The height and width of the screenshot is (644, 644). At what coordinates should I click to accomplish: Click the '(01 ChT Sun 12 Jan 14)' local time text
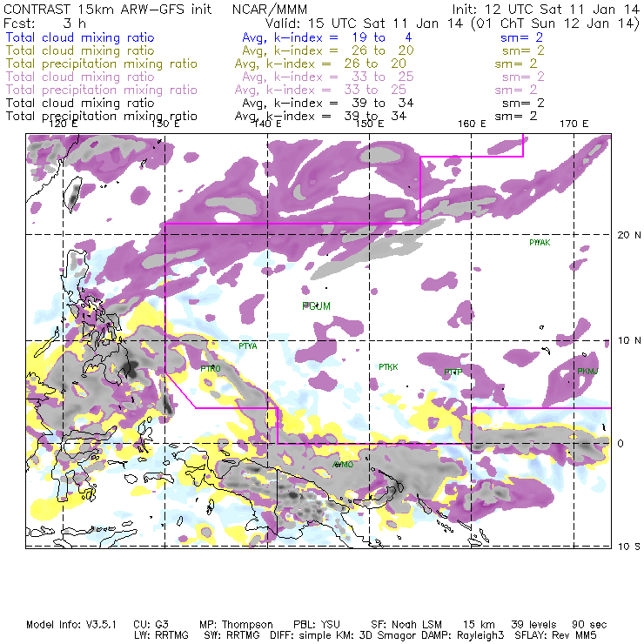tap(555, 23)
